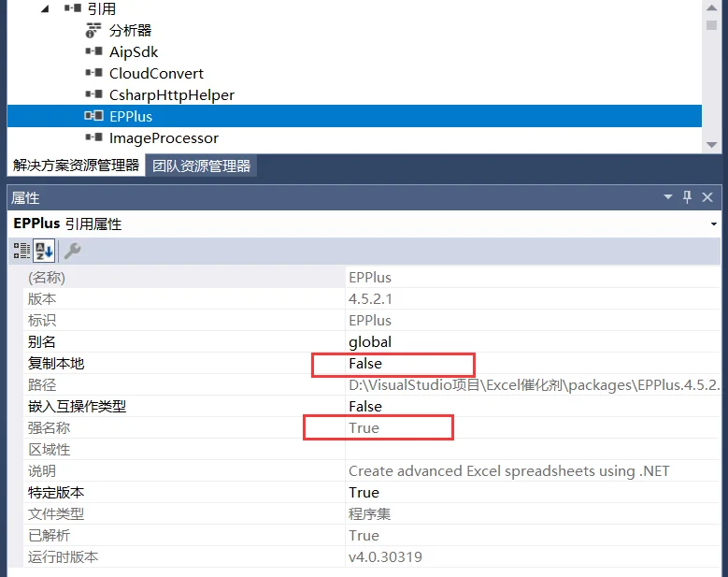Open property pages wrench icon
The height and width of the screenshot is (577, 728).
click(73, 251)
